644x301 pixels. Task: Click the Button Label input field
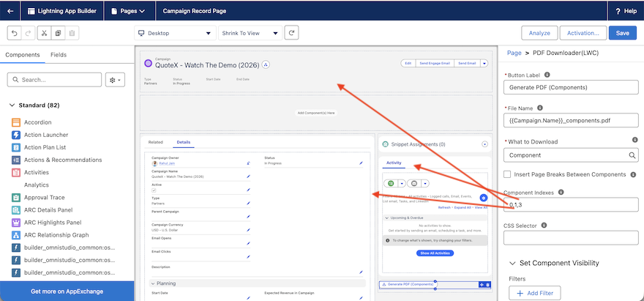pos(571,87)
